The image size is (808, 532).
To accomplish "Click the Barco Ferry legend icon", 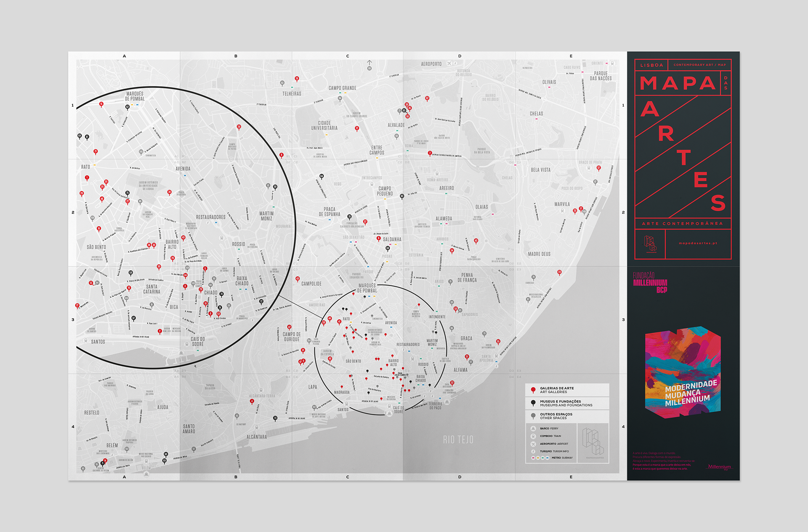I will 533,428.
